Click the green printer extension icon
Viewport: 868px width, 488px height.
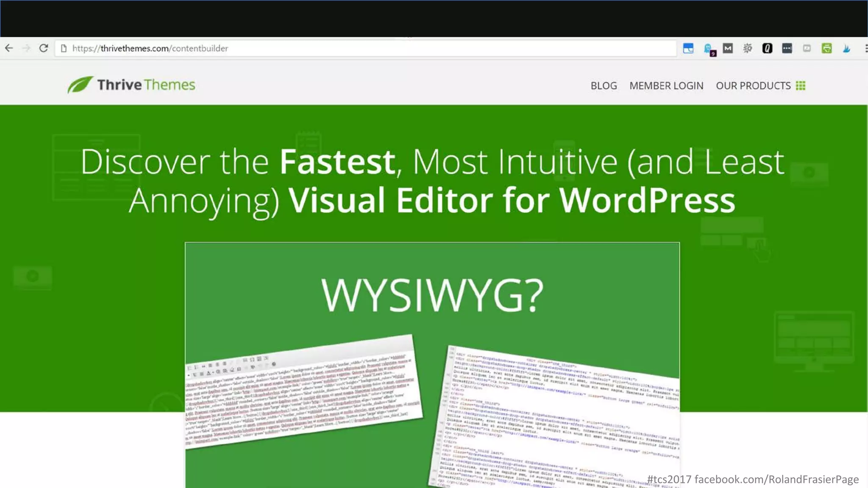(x=826, y=48)
